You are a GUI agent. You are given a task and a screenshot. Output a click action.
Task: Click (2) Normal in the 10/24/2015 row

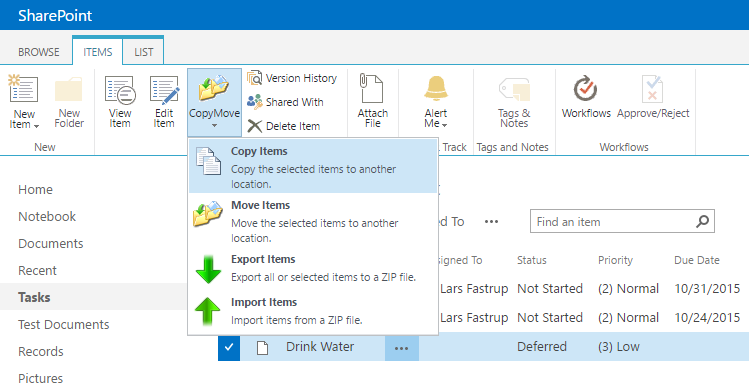[x=628, y=318]
